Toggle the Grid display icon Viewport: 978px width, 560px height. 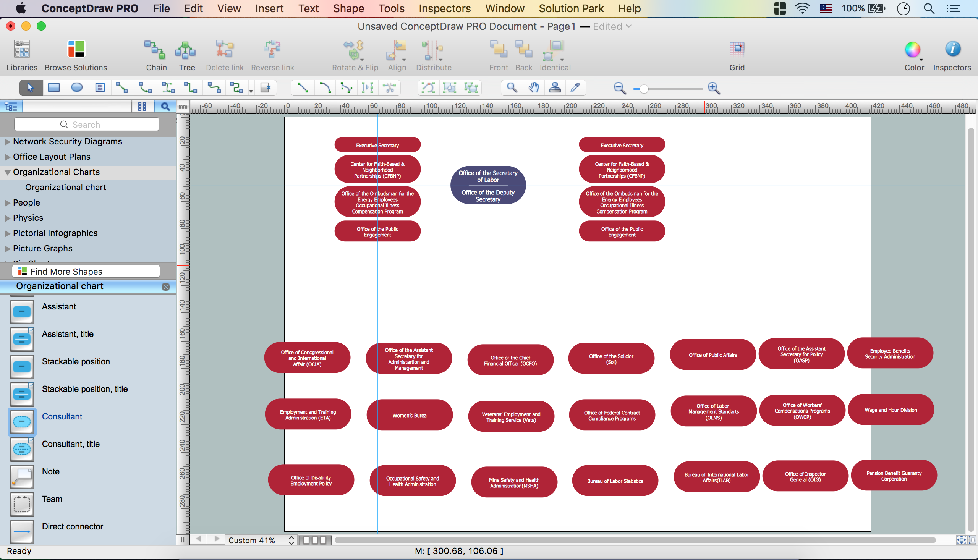point(738,50)
